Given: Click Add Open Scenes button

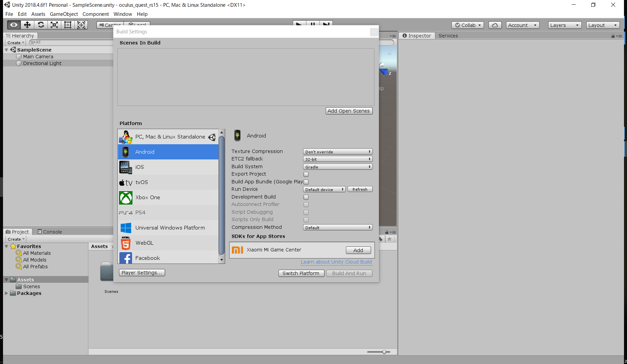Looking at the screenshot, I should click(x=349, y=111).
